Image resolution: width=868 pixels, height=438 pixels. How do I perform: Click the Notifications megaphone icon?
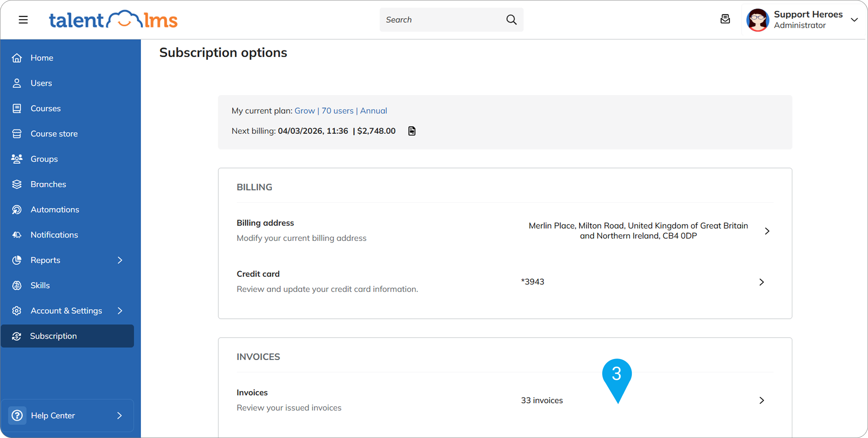tap(17, 235)
